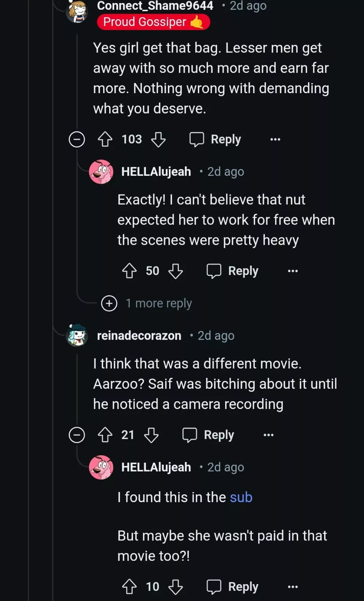Screen dimensions: 364x601
Task: Downvote the comment with 103 points
Action: pos(158,139)
